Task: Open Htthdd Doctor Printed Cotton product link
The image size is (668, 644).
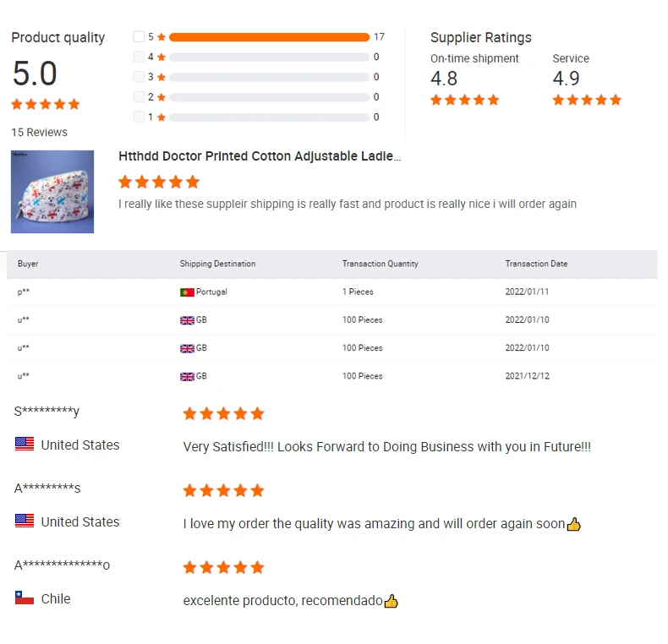Action: pyautogui.click(x=260, y=156)
